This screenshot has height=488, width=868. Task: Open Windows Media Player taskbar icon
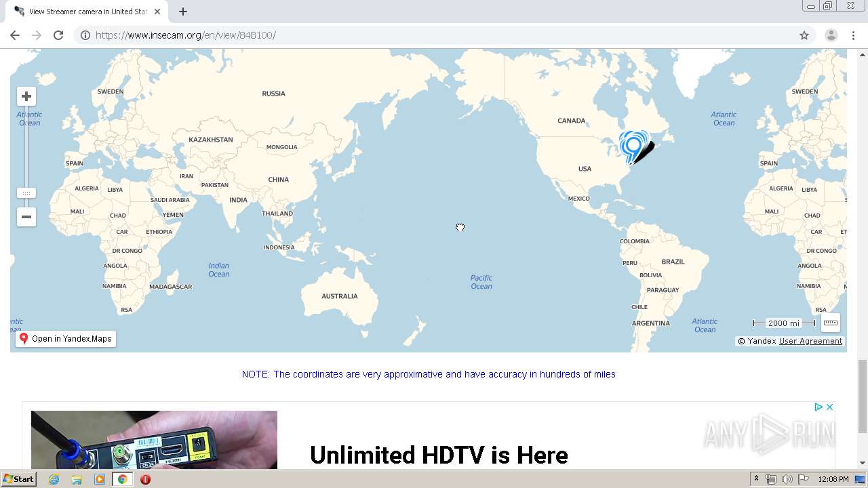tap(100, 479)
